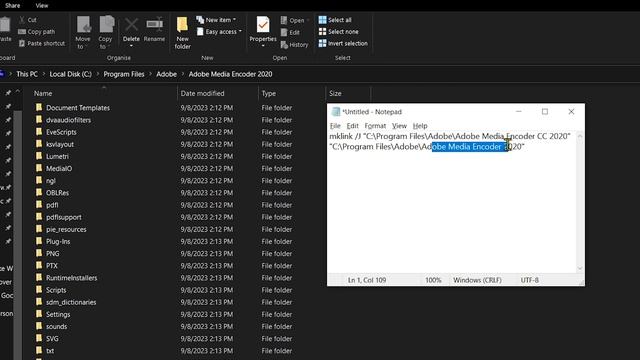The height and width of the screenshot is (360, 640).
Task: Open the New item dropdown
Action: click(216, 20)
